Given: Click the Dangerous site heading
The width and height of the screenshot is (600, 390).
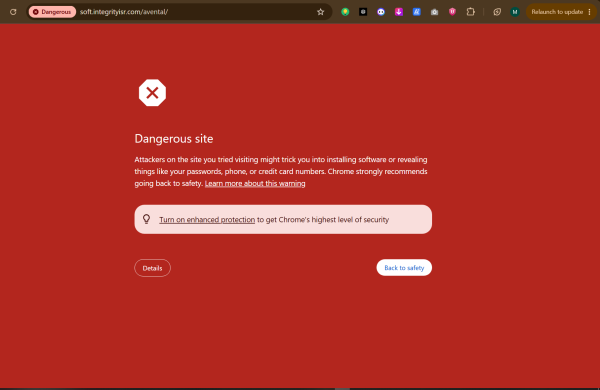Looking at the screenshot, I should pyautogui.click(x=174, y=139).
